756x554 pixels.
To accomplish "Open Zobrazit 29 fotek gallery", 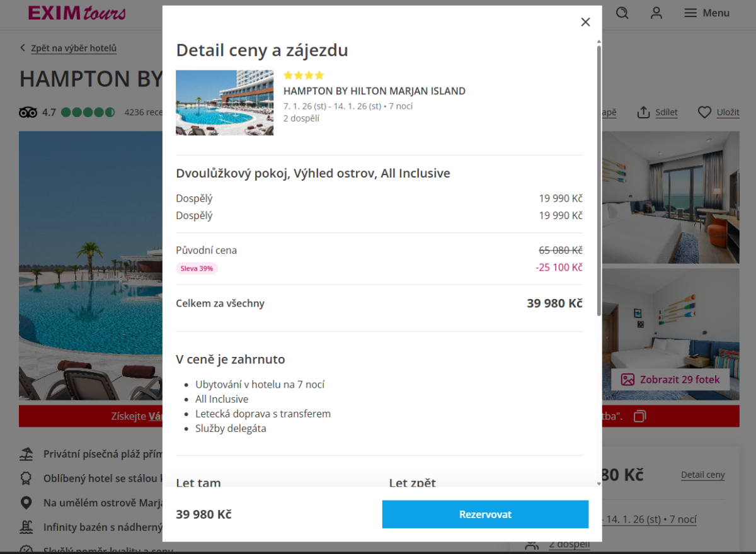I will coord(670,380).
